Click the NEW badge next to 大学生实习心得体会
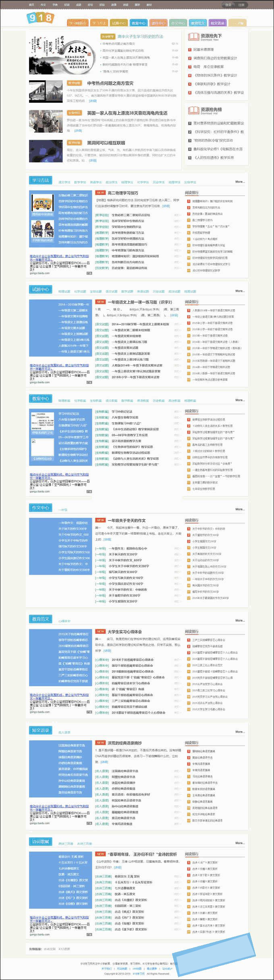This screenshot has height=980, width=274. pos(100,631)
